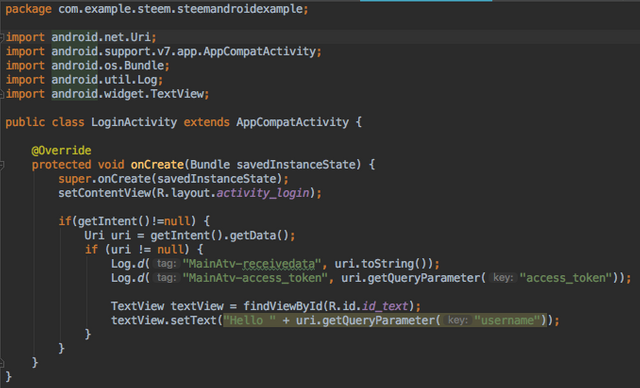The height and width of the screenshot is (388, 640).
Task: Click the tag: hint on receivedata log line
Action: click(x=166, y=264)
